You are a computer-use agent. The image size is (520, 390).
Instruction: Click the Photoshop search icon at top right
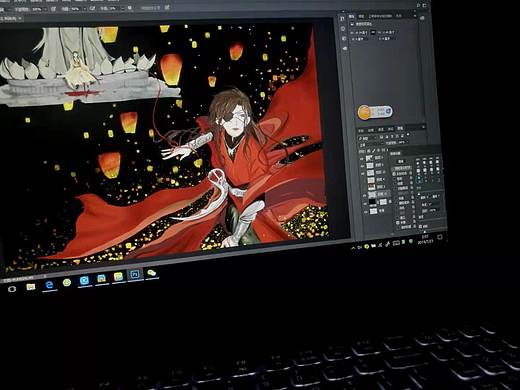tap(418, 5)
